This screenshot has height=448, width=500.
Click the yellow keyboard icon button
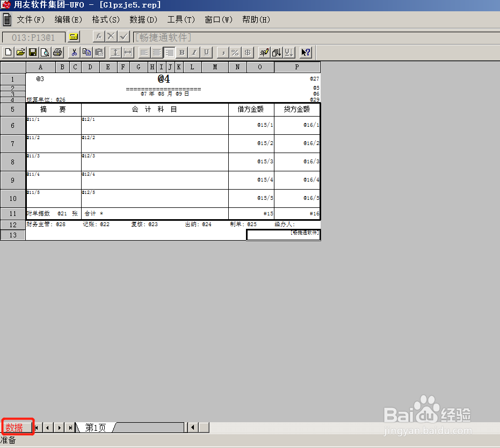tap(74, 37)
